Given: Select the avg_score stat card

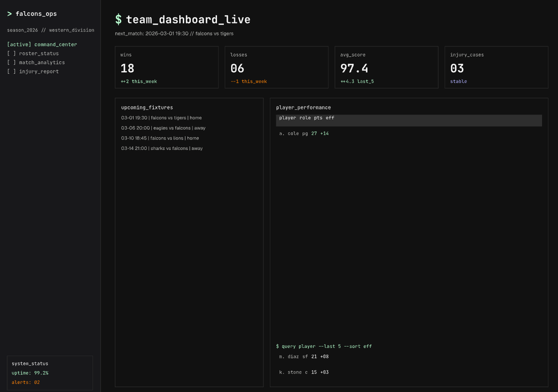Looking at the screenshot, I should click(386, 67).
